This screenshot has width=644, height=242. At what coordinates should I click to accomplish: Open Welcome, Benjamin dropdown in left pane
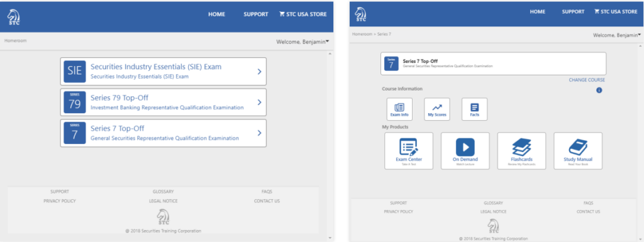click(303, 41)
